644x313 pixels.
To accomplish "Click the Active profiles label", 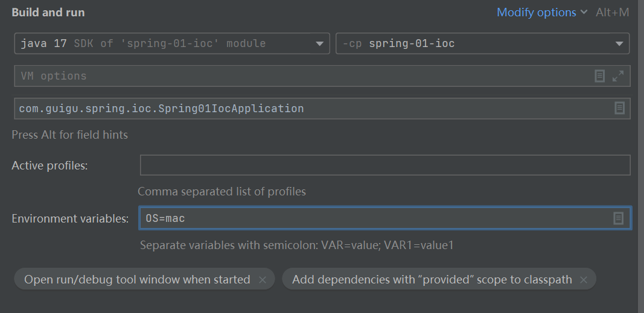I will (49, 165).
